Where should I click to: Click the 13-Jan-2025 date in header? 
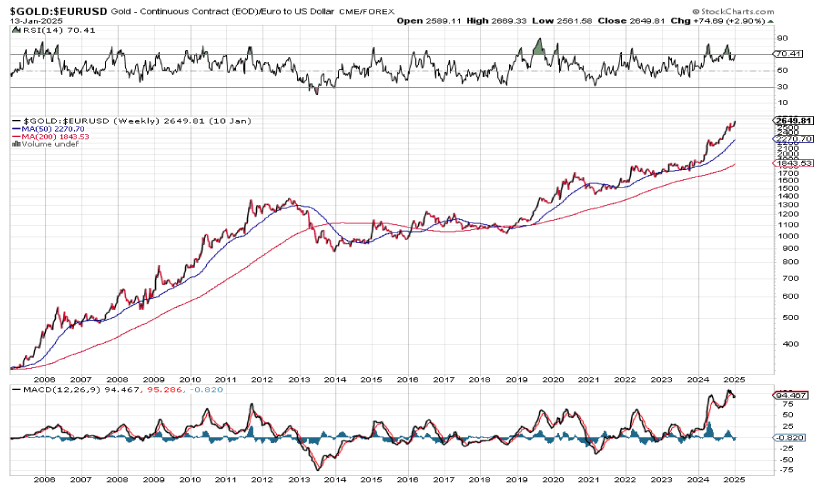pyautogui.click(x=30, y=19)
